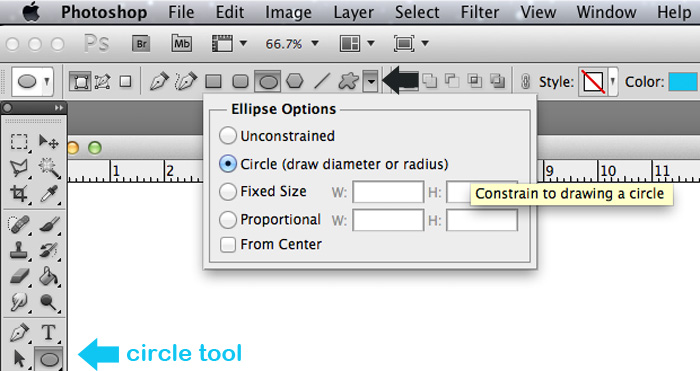Toggle Shape Layers mode in the options bar

tap(80, 82)
